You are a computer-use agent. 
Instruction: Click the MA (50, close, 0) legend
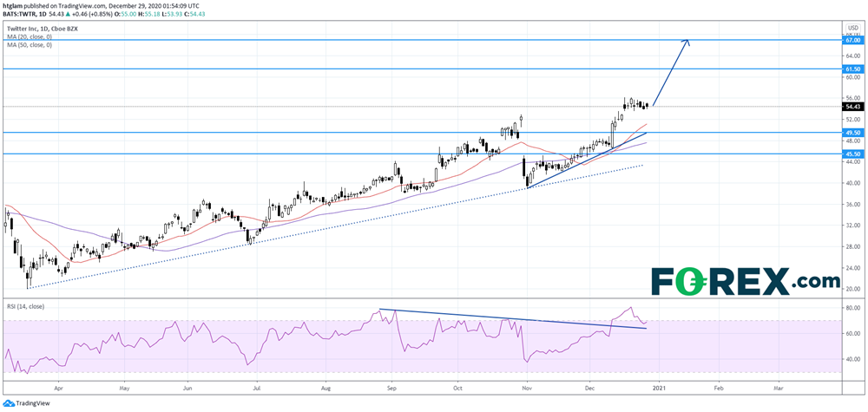pyautogui.click(x=28, y=44)
